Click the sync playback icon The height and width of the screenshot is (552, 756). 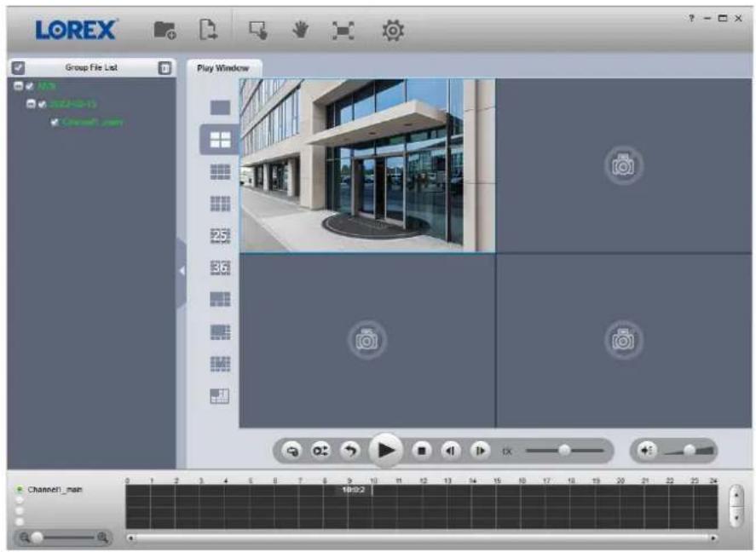click(292, 451)
